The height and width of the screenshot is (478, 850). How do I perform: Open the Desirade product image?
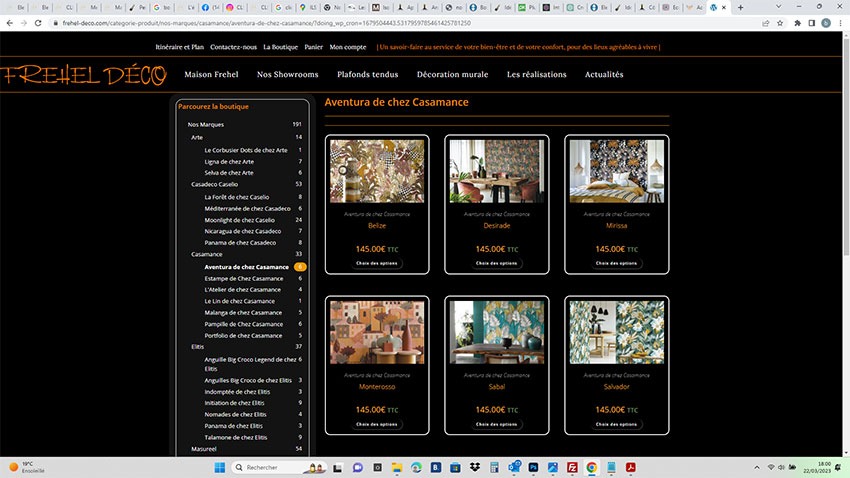point(497,171)
